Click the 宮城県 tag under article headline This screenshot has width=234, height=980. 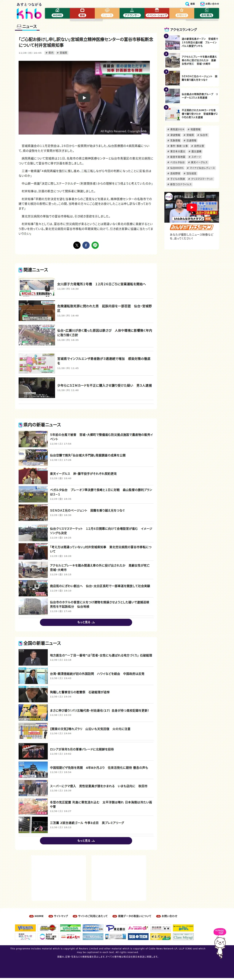pyautogui.click(x=62, y=53)
